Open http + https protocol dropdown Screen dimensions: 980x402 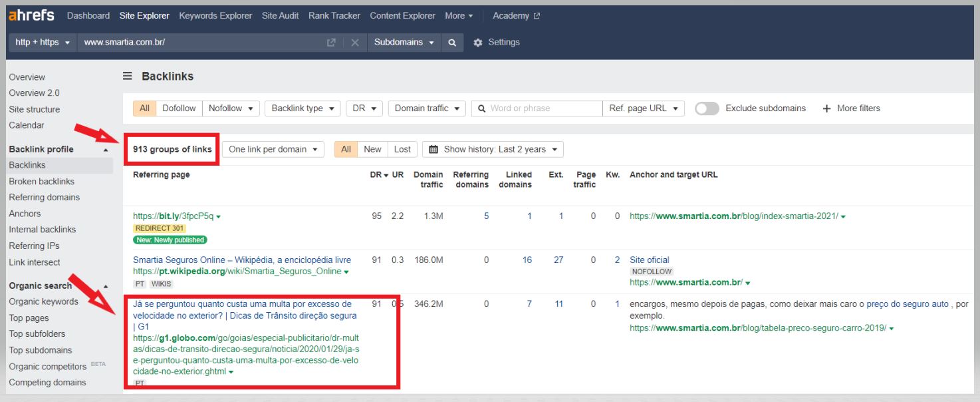[43, 42]
